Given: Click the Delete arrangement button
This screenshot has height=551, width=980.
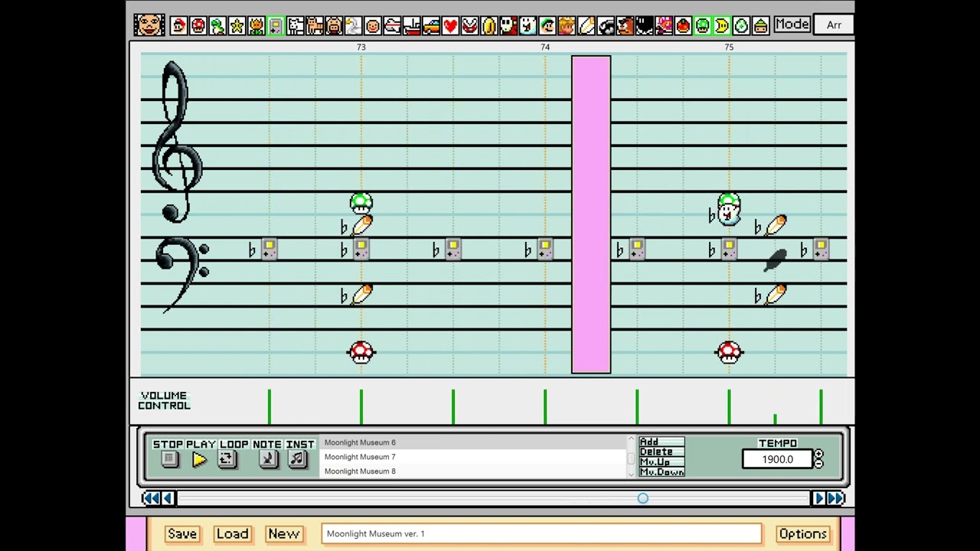Looking at the screenshot, I should click(661, 452).
